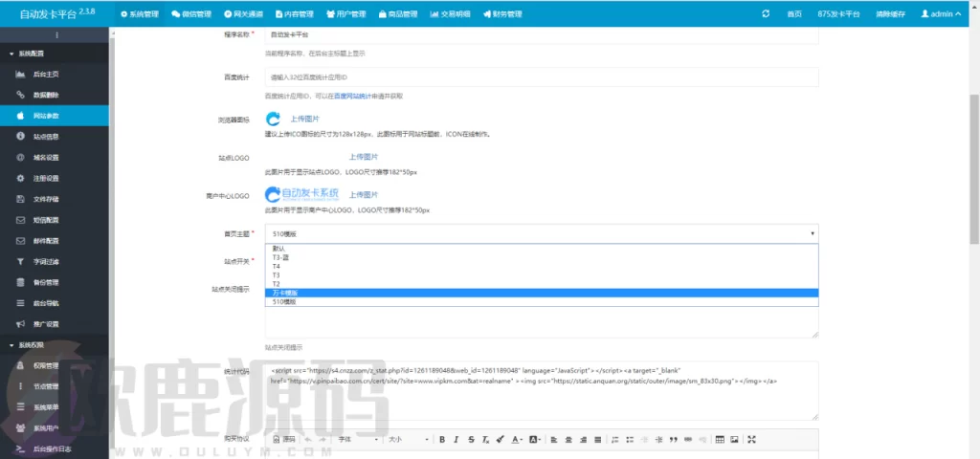980x459 pixels.
Task: Collapse the 系统配置 sidebar group
Action: (x=55, y=54)
